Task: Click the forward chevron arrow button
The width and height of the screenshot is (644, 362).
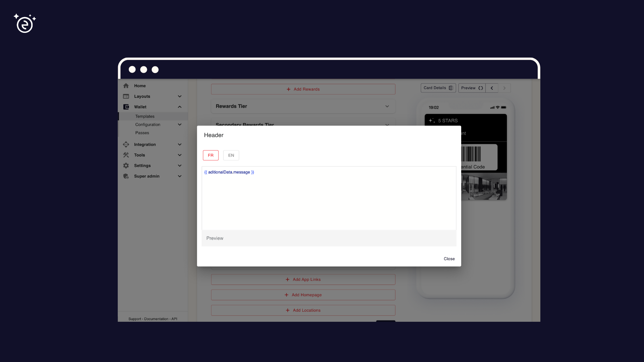Action: click(504, 88)
